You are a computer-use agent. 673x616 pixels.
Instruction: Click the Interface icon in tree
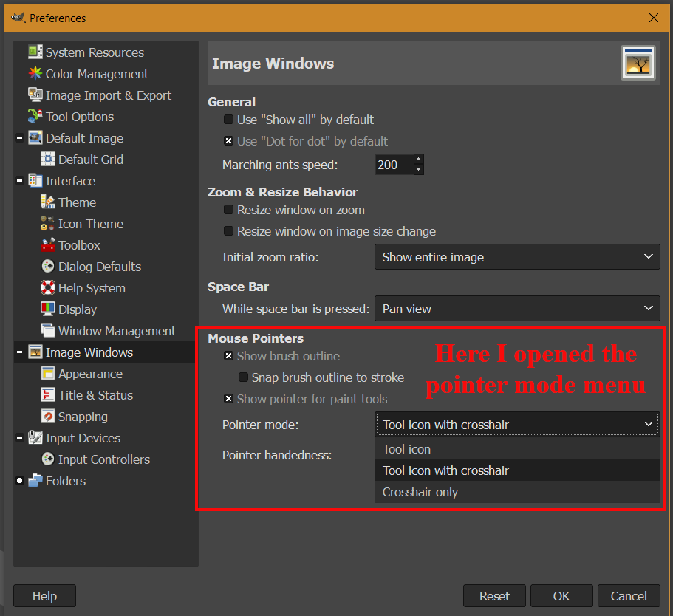click(x=35, y=181)
